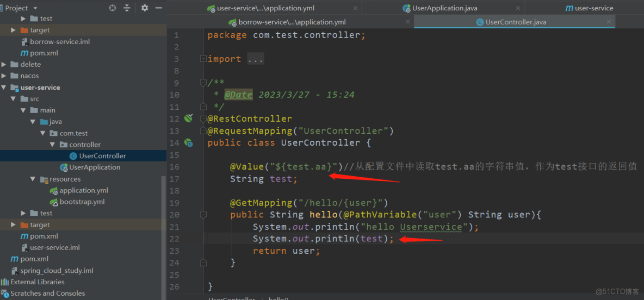644x300 pixels.
Task: Click the hello method name
Action: [x=323, y=215]
